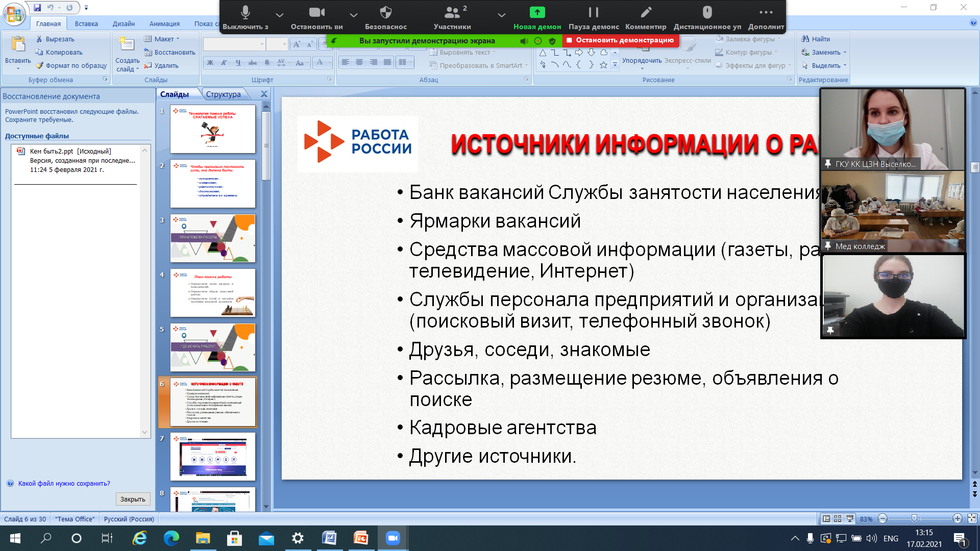The height and width of the screenshot is (551, 980).
Task: Click Восстановить to reset slide layout
Action: (x=169, y=52)
